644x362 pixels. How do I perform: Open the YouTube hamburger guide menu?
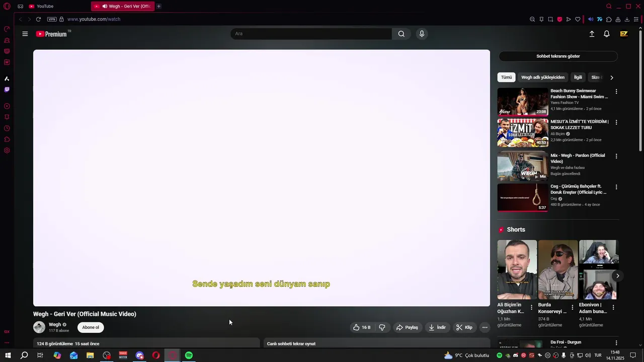25,34
